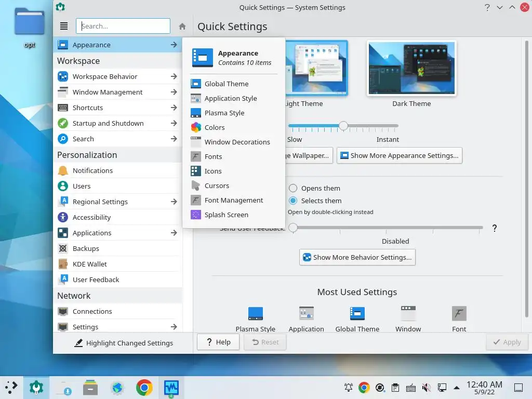Open the hamburger menu in System Settings
Viewport: 532px width, 399px height.
(64, 26)
